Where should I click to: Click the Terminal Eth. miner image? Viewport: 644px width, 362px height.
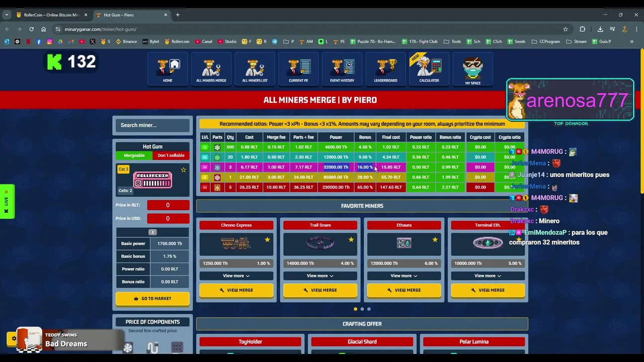488,243
